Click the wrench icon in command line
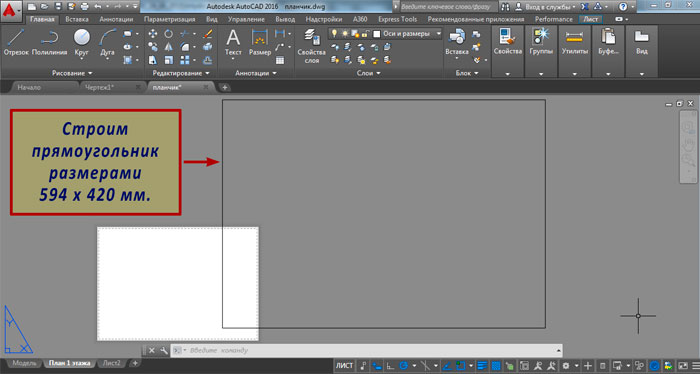Image resolution: width=700 pixels, height=374 pixels. click(x=164, y=350)
